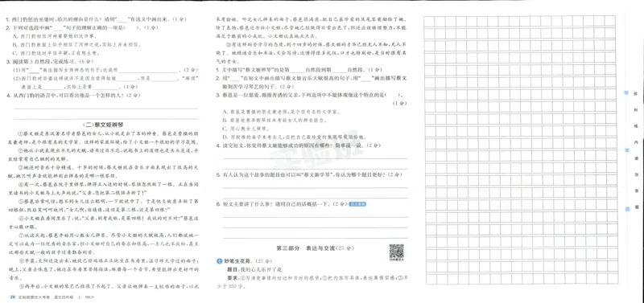
Task: Click the heading 第三部分 表达与交流
Action: point(315,248)
